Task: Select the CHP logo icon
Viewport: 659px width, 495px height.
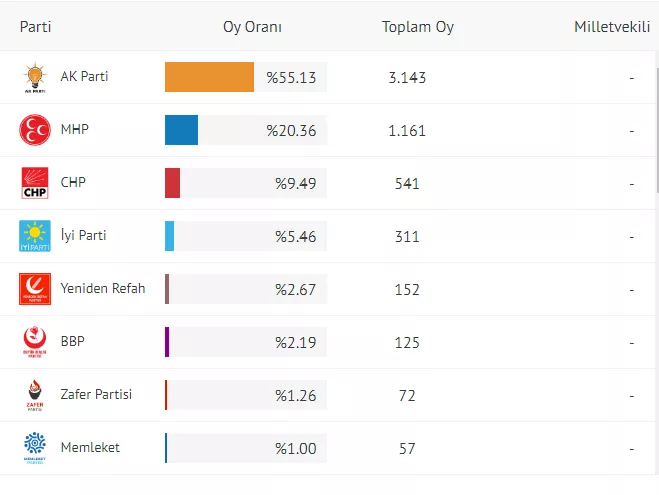Action: [35, 184]
